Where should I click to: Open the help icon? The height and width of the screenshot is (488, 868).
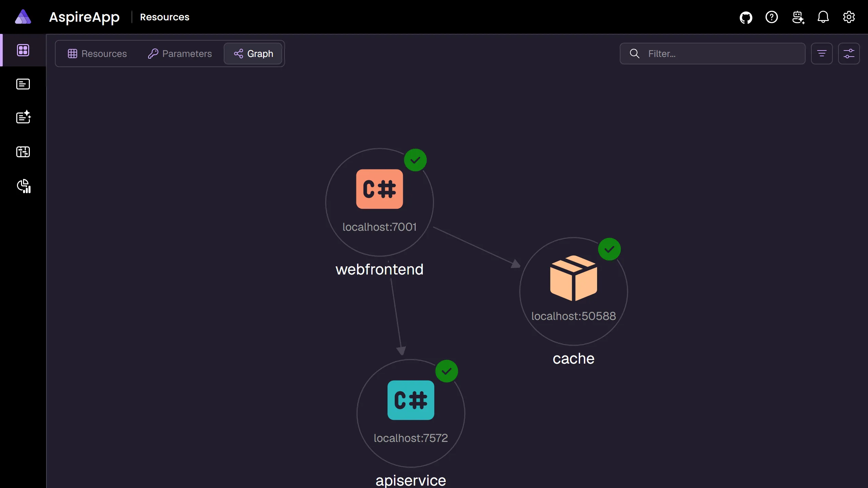click(772, 17)
